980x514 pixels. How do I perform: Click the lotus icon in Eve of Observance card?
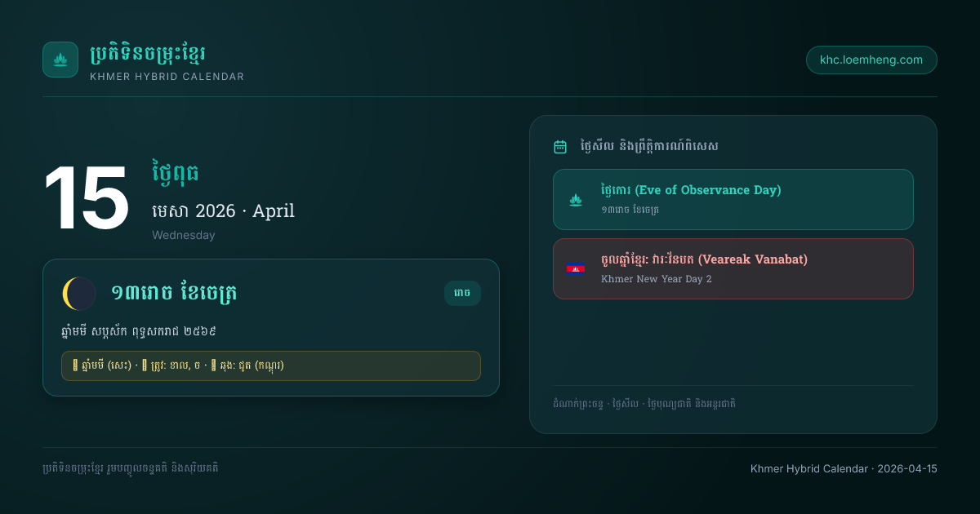point(576,199)
